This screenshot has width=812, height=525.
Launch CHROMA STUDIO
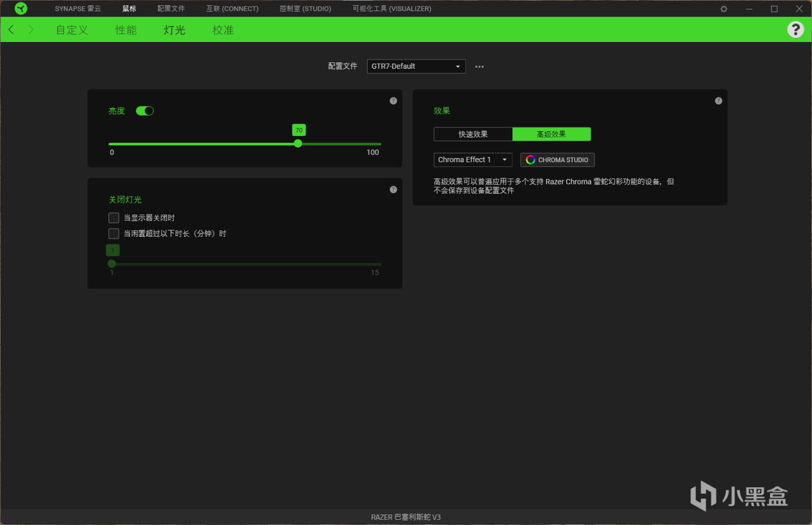point(557,160)
